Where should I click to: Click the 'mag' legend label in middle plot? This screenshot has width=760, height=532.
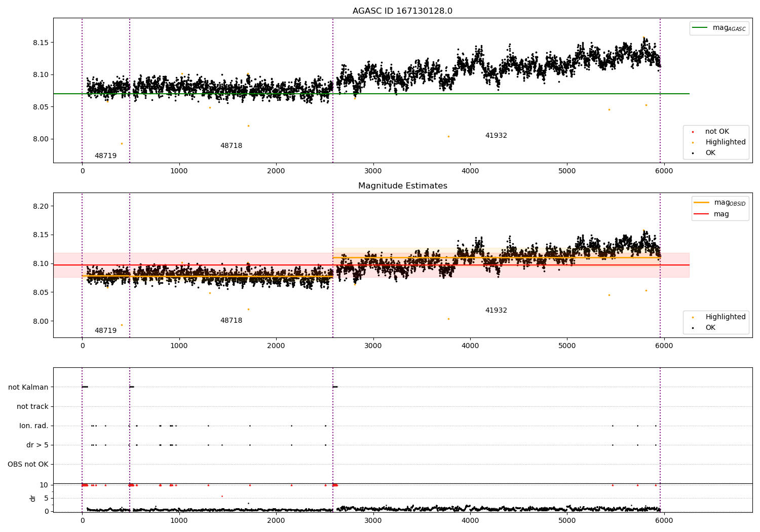pyautogui.click(x=721, y=214)
